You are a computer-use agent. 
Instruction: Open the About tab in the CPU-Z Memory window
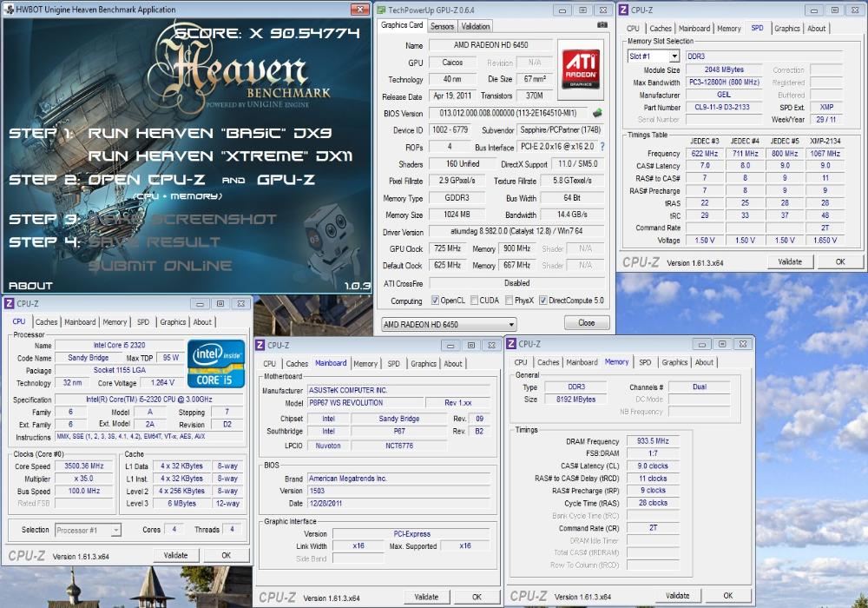(x=704, y=362)
